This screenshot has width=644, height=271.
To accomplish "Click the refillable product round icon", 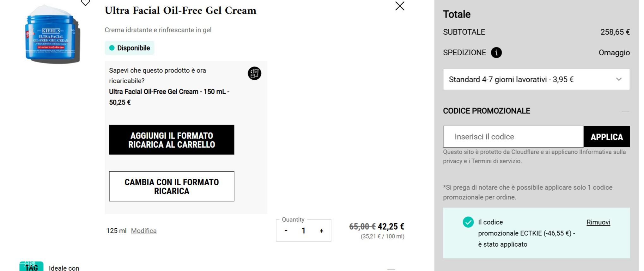I will pyautogui.click(x=254, y=73).
